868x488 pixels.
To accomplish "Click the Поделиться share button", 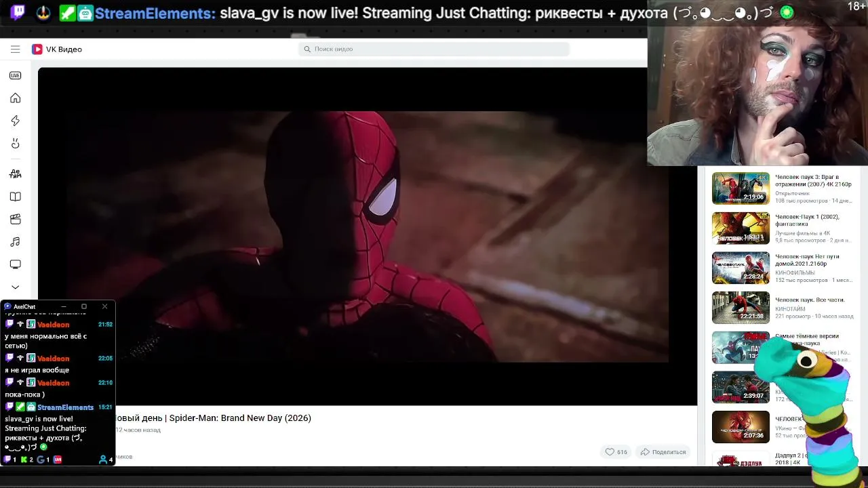I will pos(663,451).
